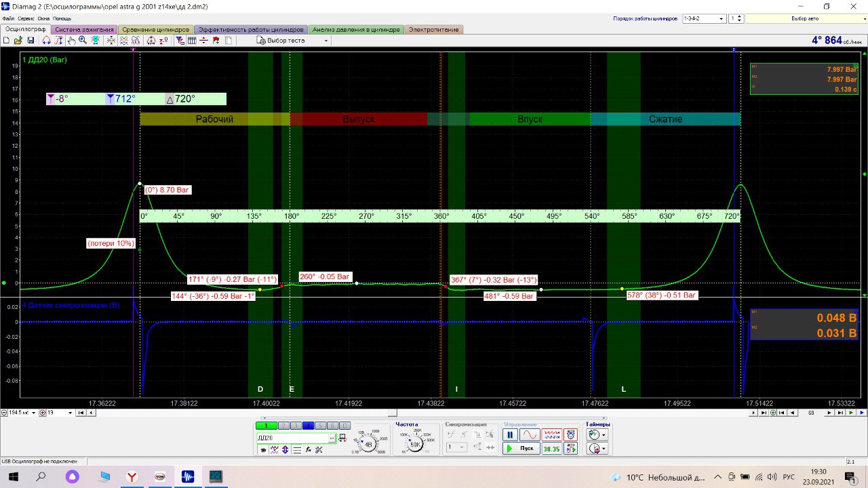Create a new oscillogram file
Screen dimensions: 868x488
[6, 41]
